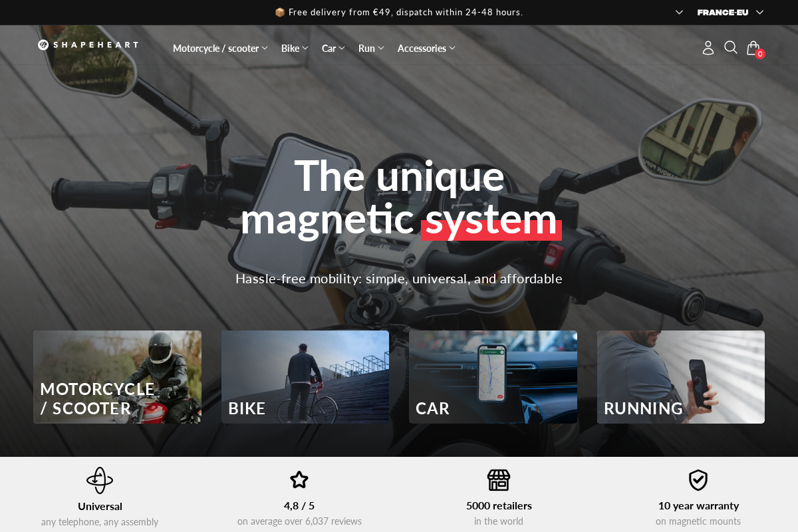Viewport: 798px width, 532px height.
Task: Click the 5000 retailers storefront icon
Action: (x=499, y=479)
